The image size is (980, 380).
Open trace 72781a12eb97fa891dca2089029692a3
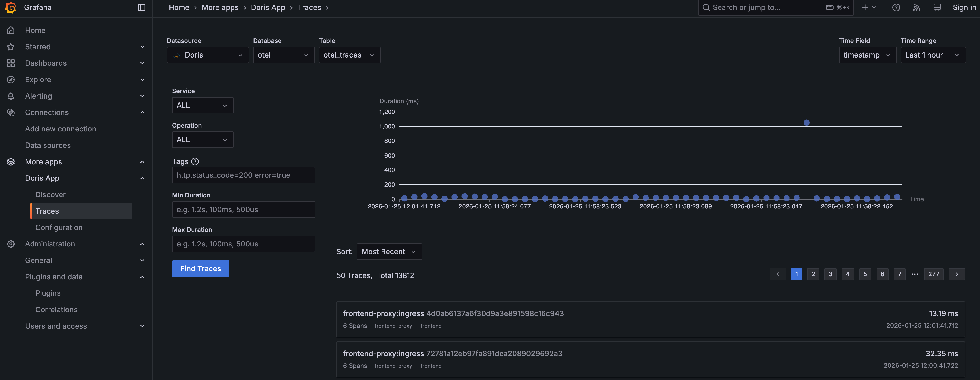click(x=651, y=359)
